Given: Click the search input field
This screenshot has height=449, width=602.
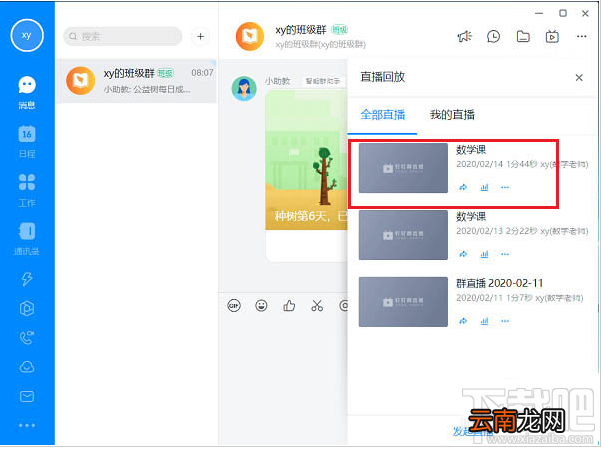Looking at the screenshot, I should pos(122,36).
